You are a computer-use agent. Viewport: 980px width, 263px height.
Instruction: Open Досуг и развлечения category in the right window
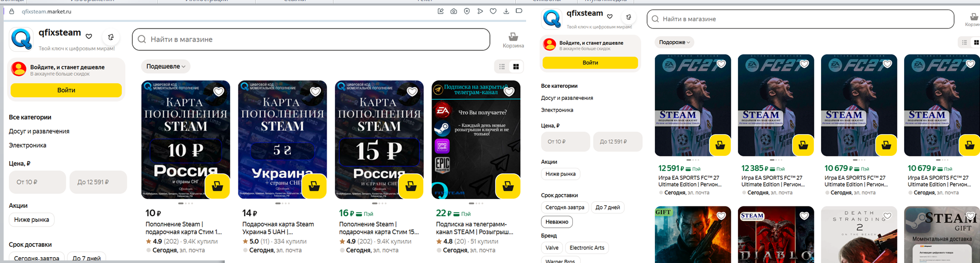coord(567,98)
